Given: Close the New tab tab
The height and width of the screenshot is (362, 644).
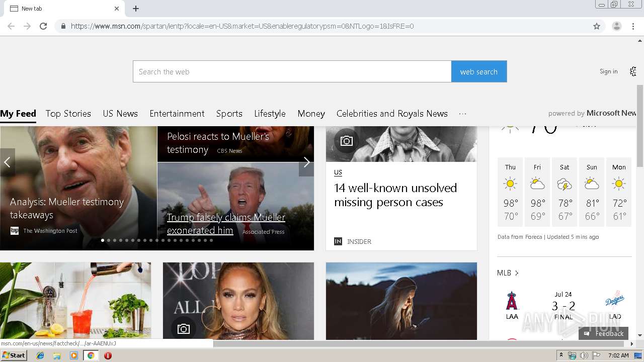Looking at the screenshot, I should tap(117, 9).
